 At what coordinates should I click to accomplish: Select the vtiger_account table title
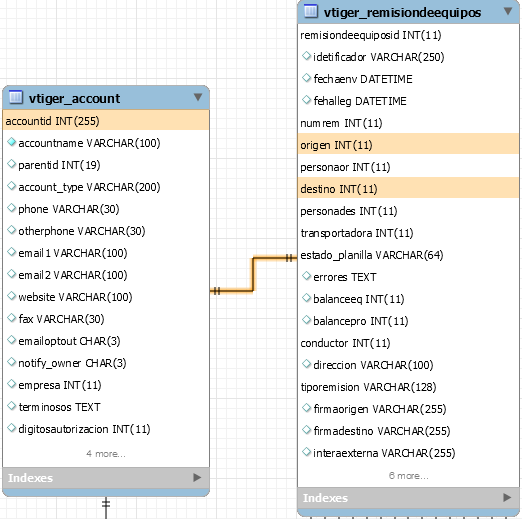point(74,98)
